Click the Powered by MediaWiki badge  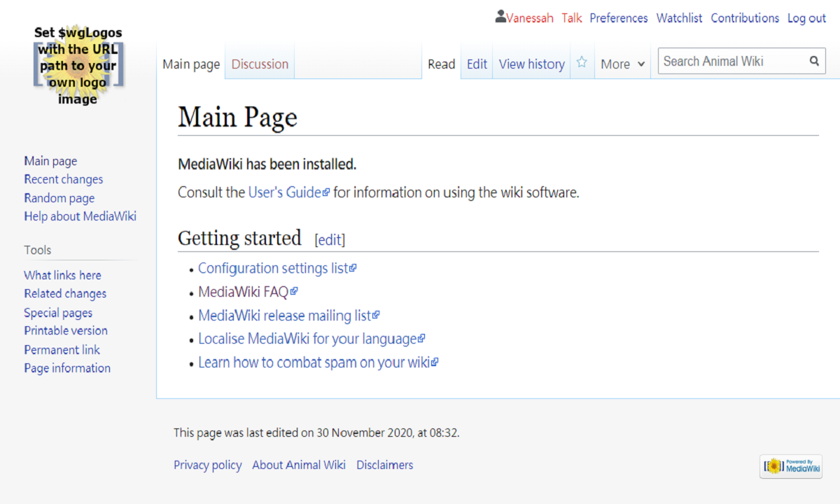tap(791, 466)
